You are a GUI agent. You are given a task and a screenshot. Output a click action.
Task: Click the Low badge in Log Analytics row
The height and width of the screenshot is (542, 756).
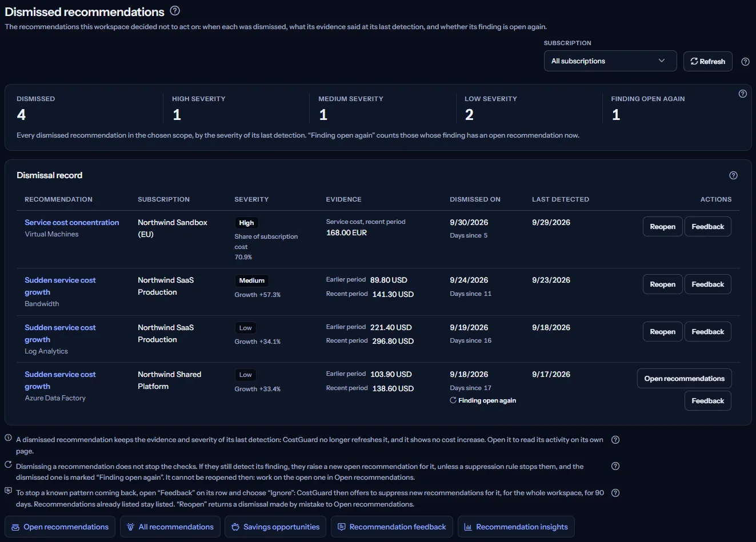(x=245, y=328)
